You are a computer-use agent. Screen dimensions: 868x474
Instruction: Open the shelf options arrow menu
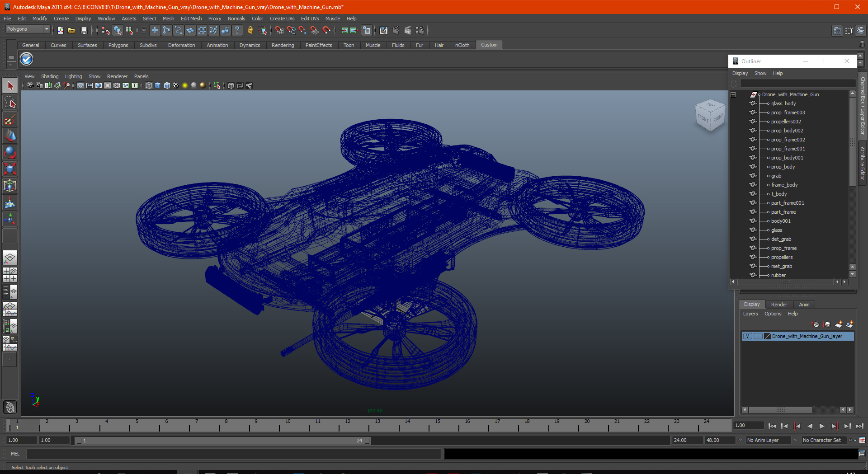[x=11, y=66]
